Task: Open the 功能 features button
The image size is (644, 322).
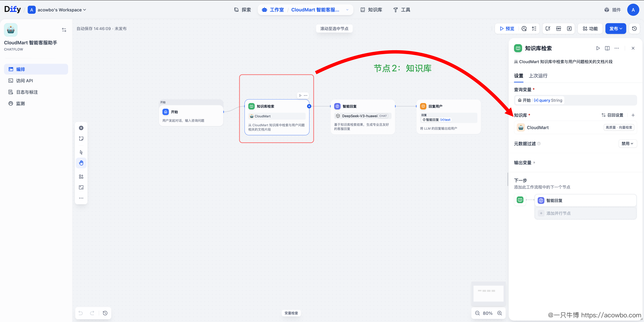Action: (590, 29)
